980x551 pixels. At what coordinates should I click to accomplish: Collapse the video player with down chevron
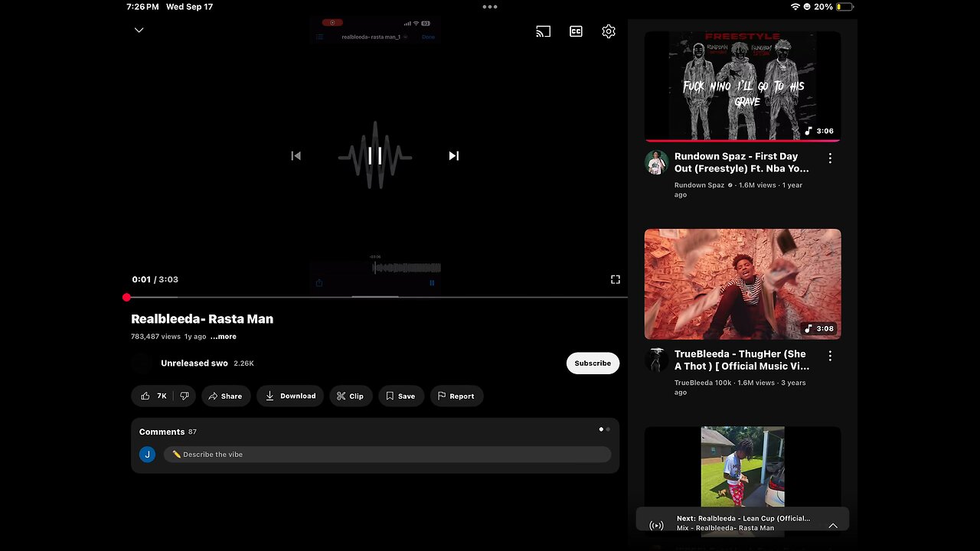139,31
